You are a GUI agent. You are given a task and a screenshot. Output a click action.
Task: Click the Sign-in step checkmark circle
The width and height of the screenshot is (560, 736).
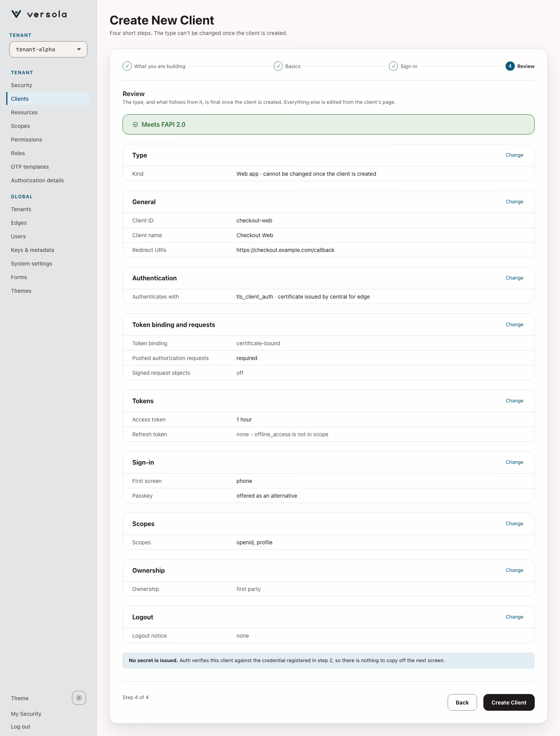point(393,66)
